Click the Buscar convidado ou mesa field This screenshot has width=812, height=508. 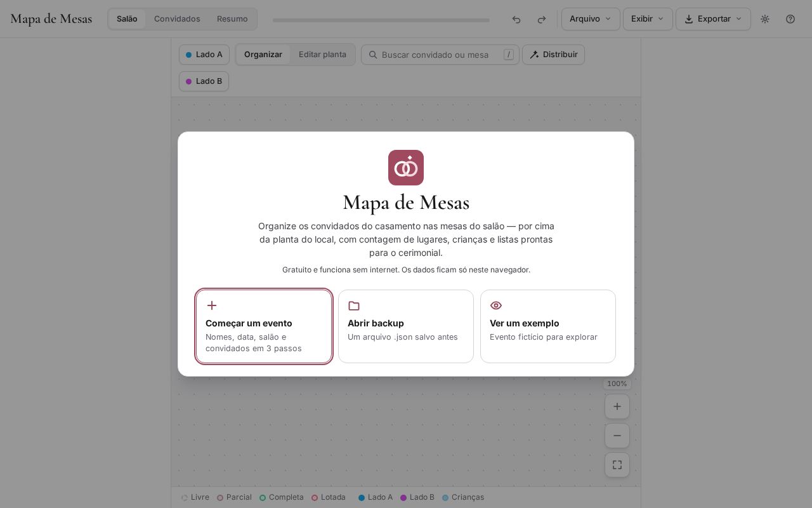click(440, 55)
